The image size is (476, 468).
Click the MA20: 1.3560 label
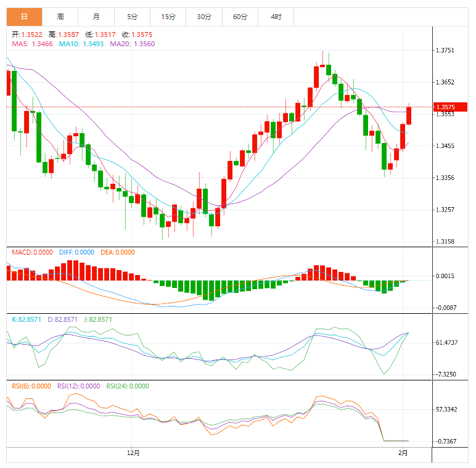133,44
